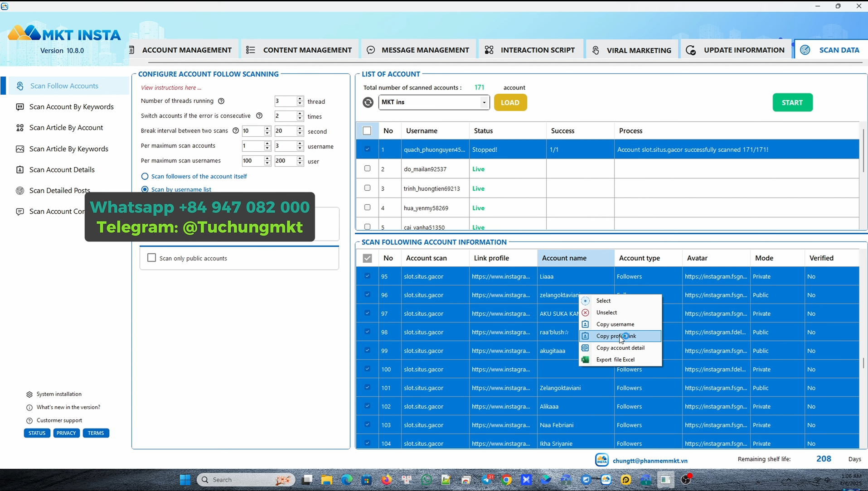
Task: Click the green START button
Action: tap(792, 102)
